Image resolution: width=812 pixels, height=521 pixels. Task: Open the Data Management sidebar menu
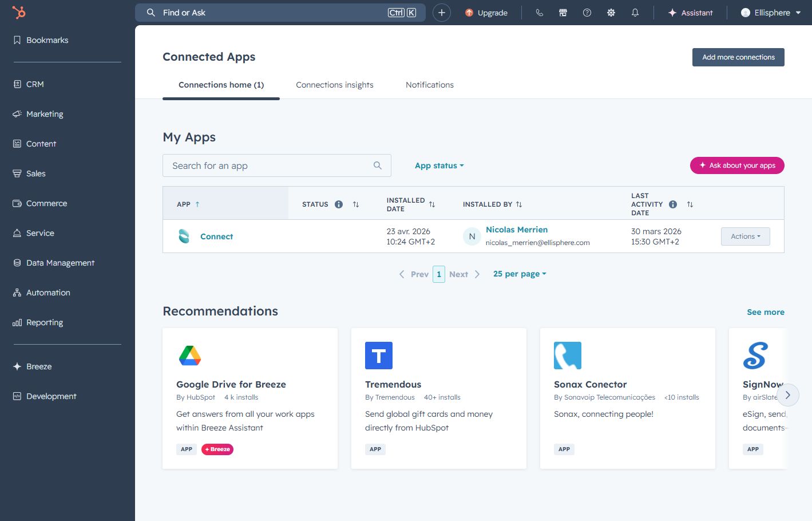point(54,263)
